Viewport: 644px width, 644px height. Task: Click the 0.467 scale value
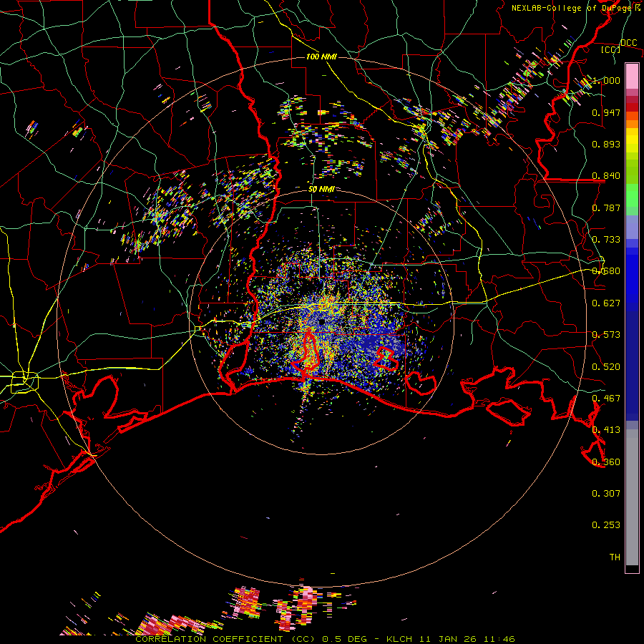(606, 399)
